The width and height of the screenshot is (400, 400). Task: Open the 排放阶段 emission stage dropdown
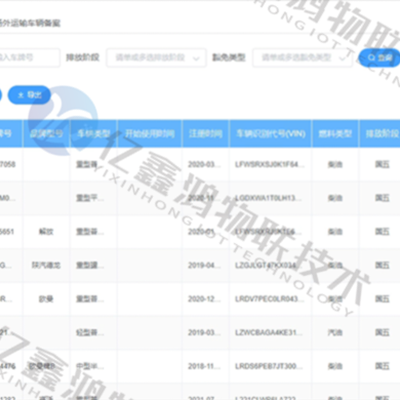click(156, 58)
